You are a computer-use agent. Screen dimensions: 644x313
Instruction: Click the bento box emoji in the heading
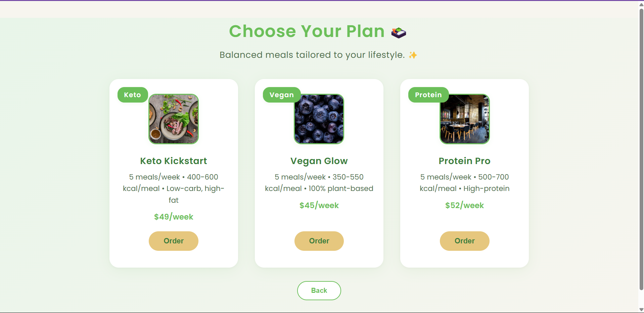[x=398, y=32]
